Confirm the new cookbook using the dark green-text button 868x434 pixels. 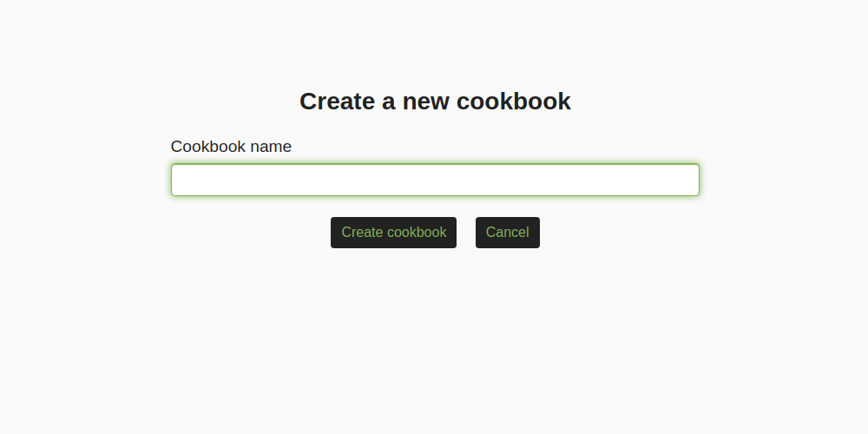tap(393, 233)
